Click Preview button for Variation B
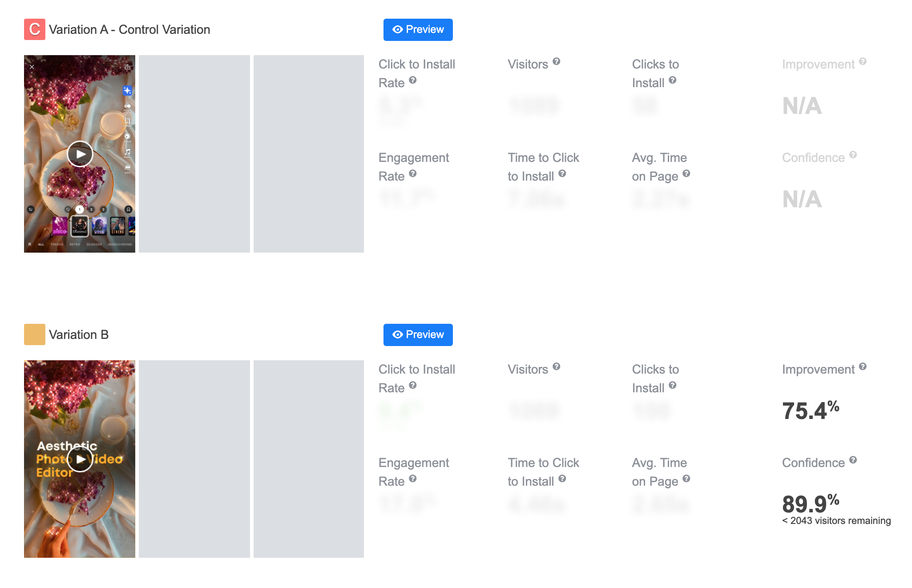The image size is (912, 588). click(x=418, y=335)
